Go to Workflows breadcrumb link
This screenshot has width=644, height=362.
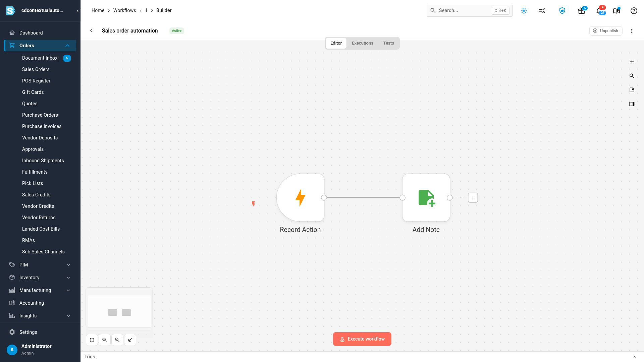tap(124, 10)
